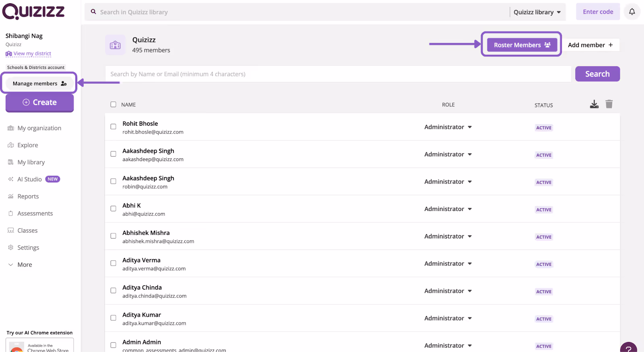Click ACTIVE status badge for Rohit Bhosle
Image resolution: width=644 pixels, height=352 pixels.
point(544,128)
